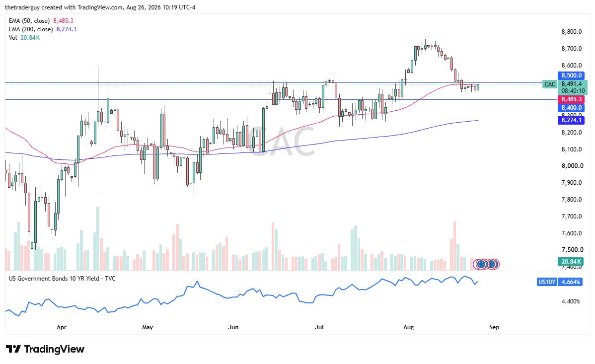Click the pink 8,485.3 EMA price-axis label

click(x=571, y=99)
